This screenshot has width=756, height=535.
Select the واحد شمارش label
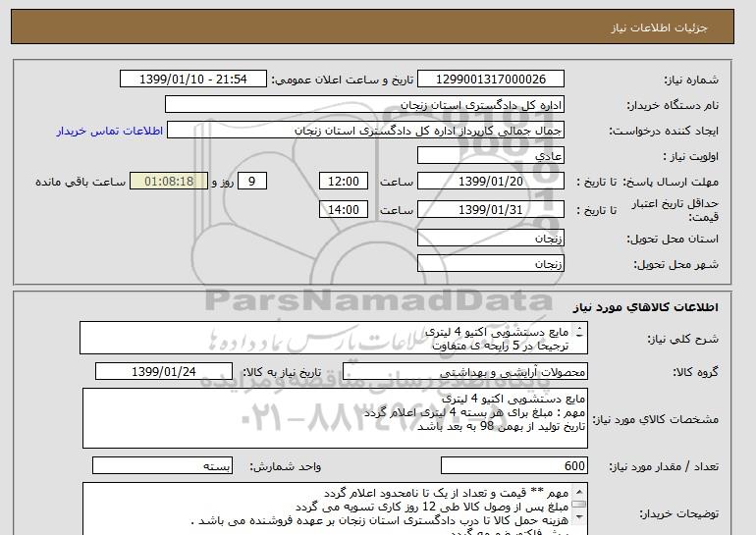pos(286,466)
